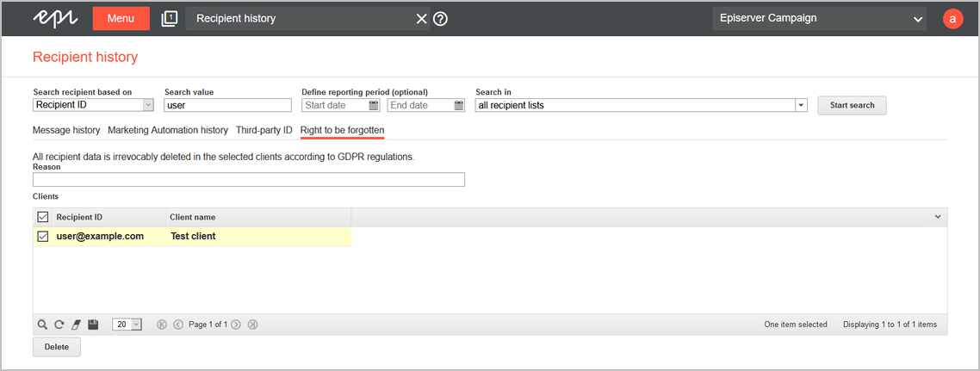Viewport: 980px width, 371px height.
Task: Go to the next page arrow
Action: (236, 325)
